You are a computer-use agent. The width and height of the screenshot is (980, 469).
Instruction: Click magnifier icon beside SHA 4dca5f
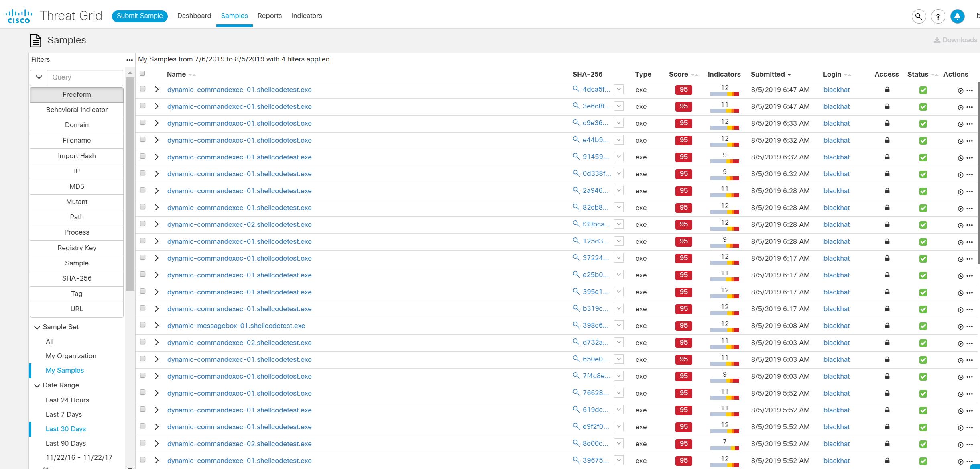(x=576, y=89)
